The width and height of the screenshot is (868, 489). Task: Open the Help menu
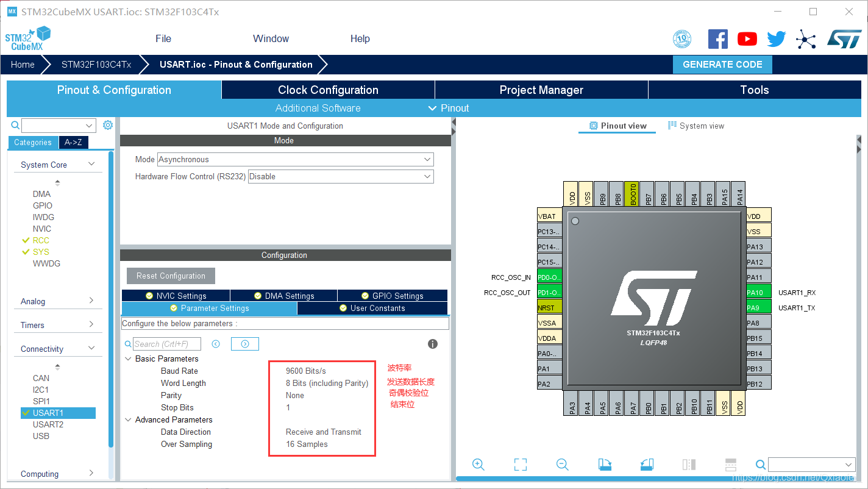(360, 38)
